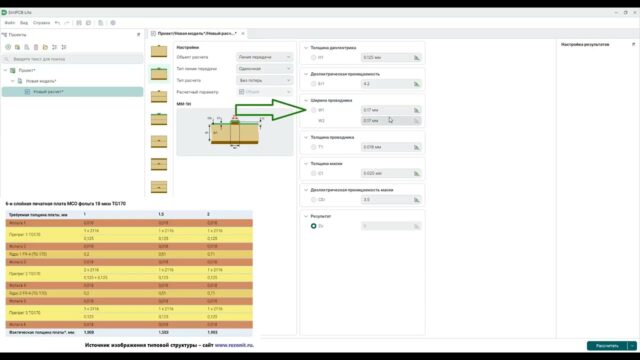640x360 pixels.
Task: Click the T1 value input field
Action: (386, 147)
